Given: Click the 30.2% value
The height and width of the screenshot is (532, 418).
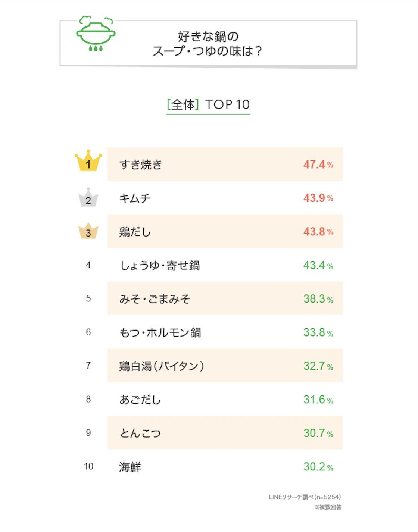Looking at the screenshot, I should pos(318,467).
